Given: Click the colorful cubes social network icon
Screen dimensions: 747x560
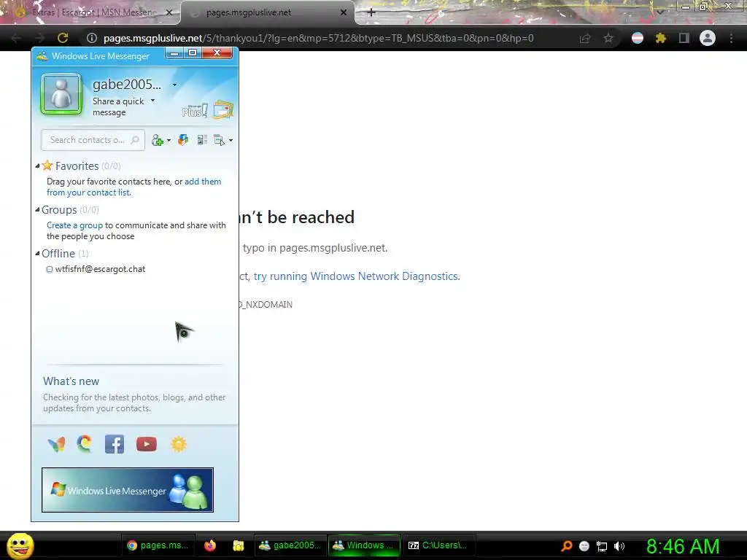Looking at the screenshot, I should (x=183, y=140).
